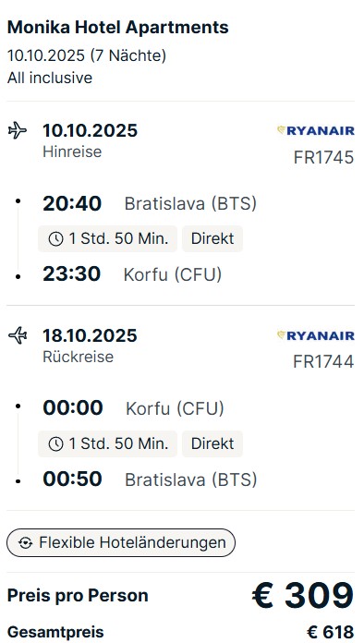Select the Monika Hotel Apartments title
This screenshot has height=643, width=364.
(x=118, y=28)
